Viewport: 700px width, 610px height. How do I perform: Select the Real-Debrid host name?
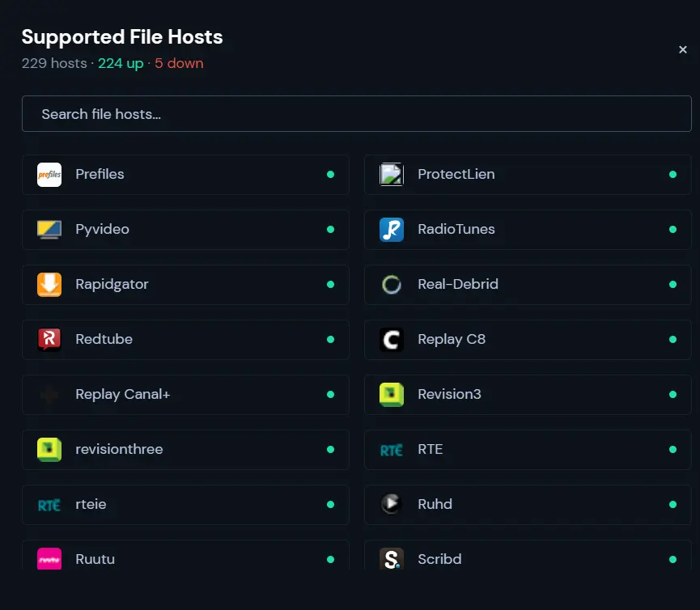458,284
